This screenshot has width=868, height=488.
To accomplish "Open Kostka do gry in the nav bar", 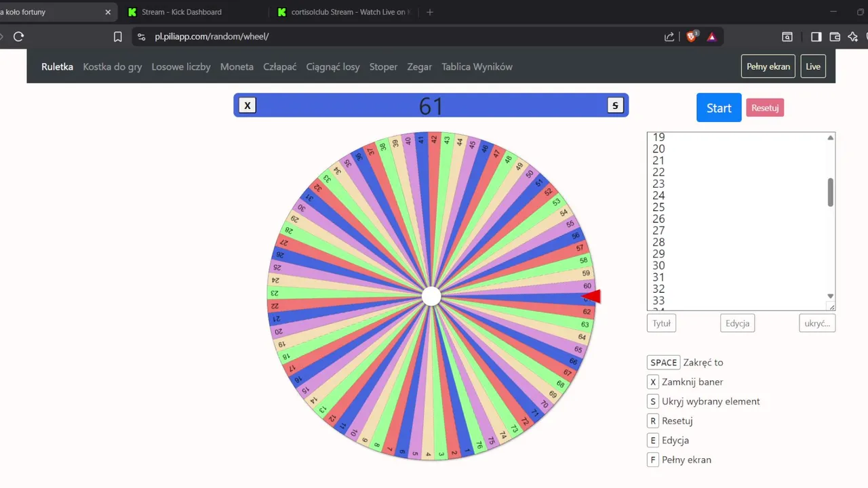I will pos(113,66).
